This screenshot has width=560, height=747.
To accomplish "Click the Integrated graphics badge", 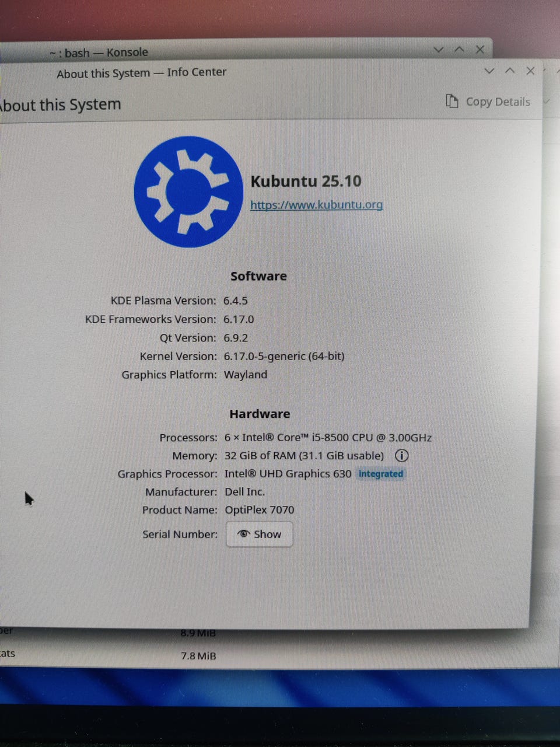I will (x=380, y=474).
